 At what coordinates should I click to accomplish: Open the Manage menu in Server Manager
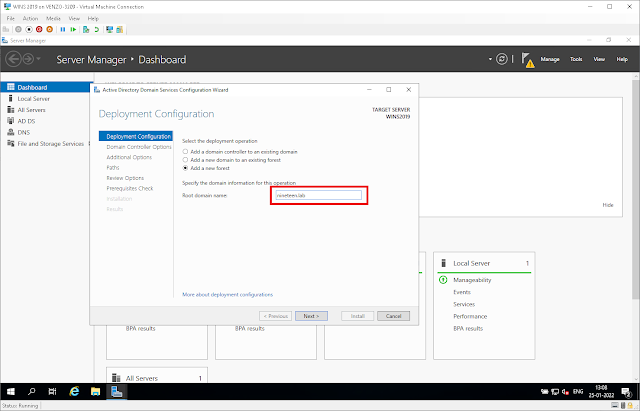550,59
